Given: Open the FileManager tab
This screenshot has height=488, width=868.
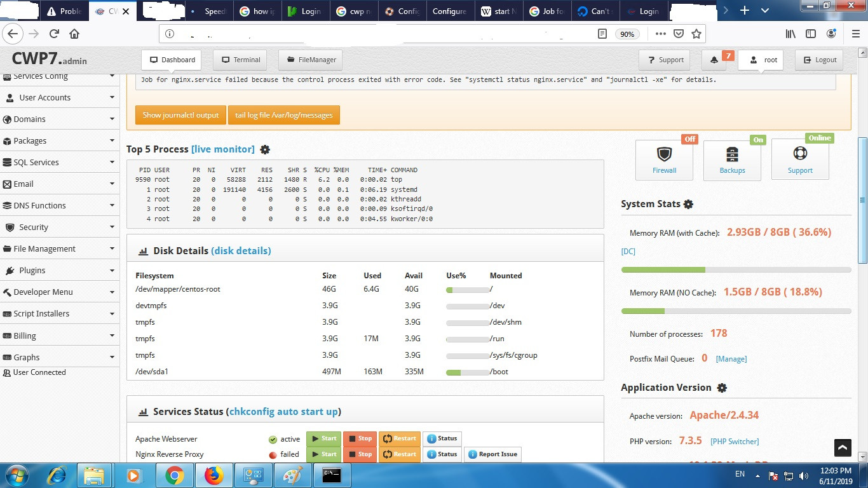Looking at the screenshot, I should coord(311,60).
